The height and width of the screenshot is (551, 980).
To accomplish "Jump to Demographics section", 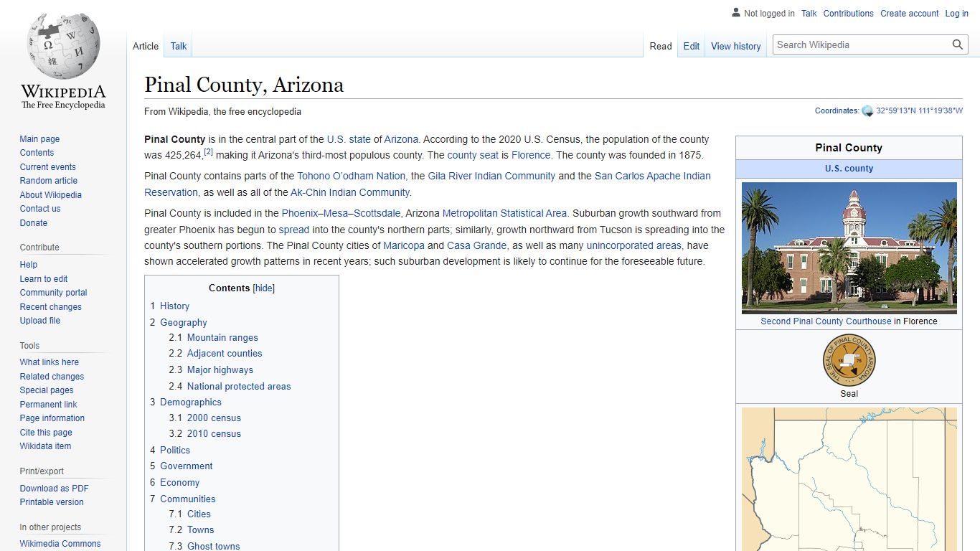I will (191, 402).
